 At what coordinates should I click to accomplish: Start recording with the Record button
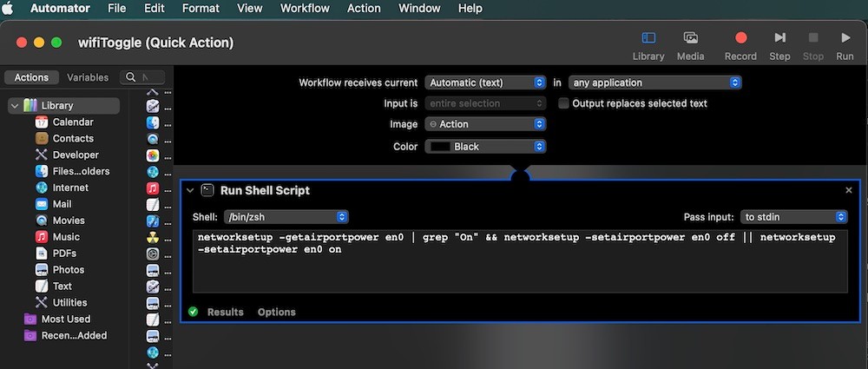click(740, 45)
